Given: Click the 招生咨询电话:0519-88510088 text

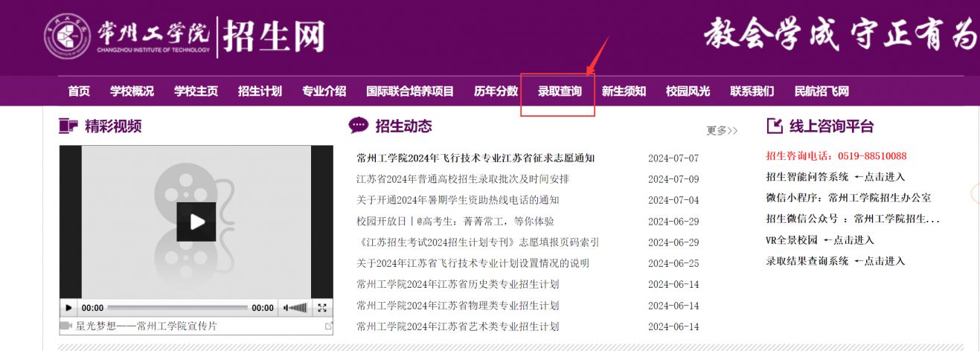Looking at the screenshot, I should [836, 156].
